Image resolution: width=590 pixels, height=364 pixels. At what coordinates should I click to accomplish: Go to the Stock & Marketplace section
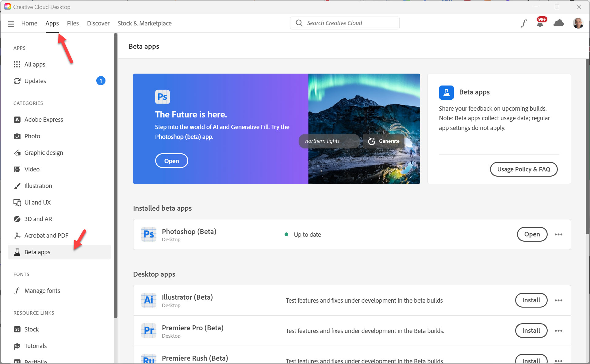(144, 23)
